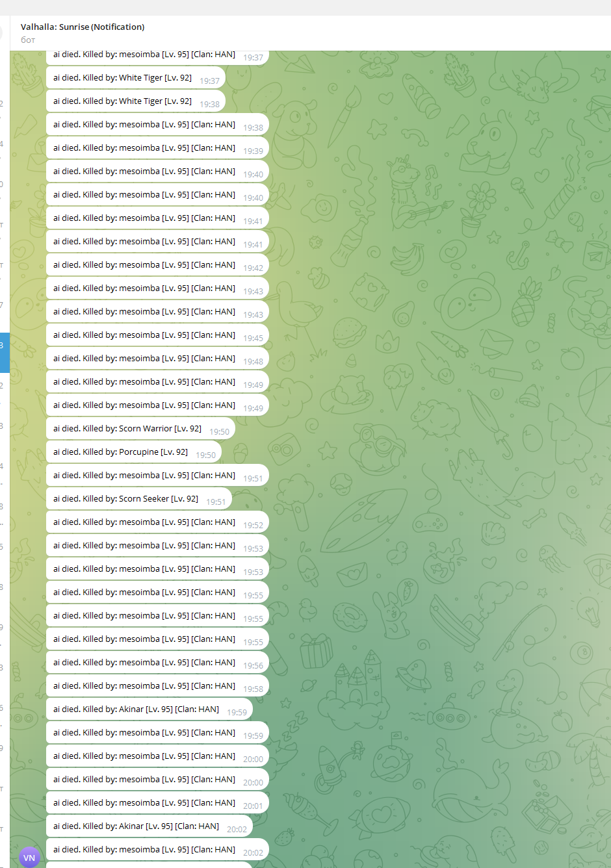611x868 pixels.
Task: Click the "бот" status under the chat title
Action: click(x=28, y=40)
